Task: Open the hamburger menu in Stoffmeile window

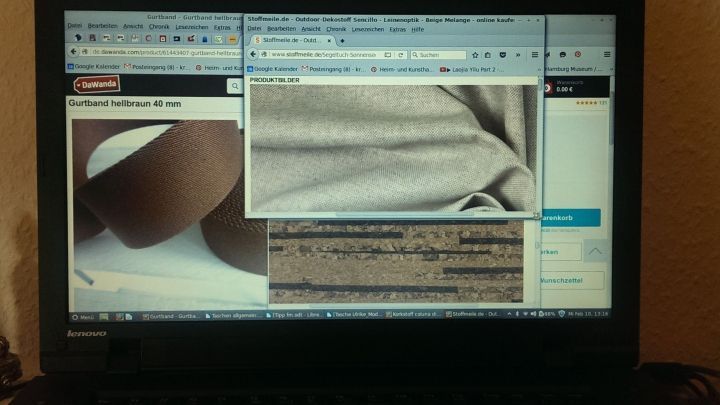Action: click(x=535, y=55)
